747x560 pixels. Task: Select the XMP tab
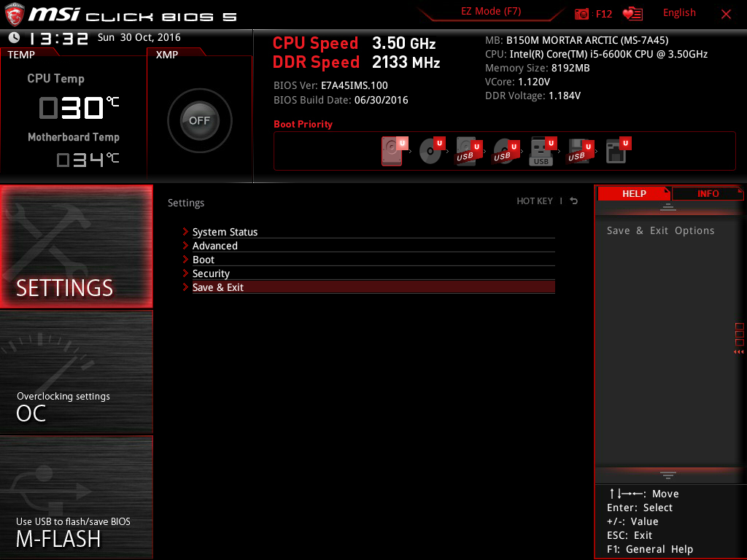(167, 55)
